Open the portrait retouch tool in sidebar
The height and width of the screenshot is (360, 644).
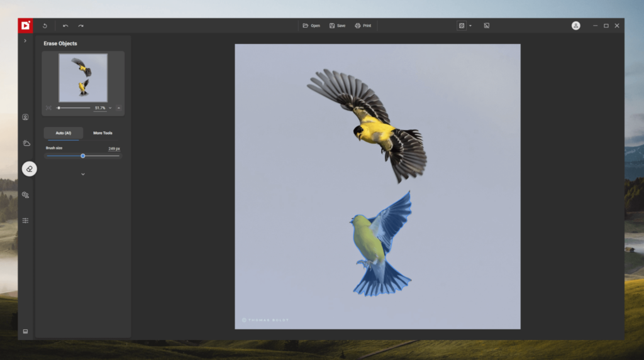pos(25,117)
